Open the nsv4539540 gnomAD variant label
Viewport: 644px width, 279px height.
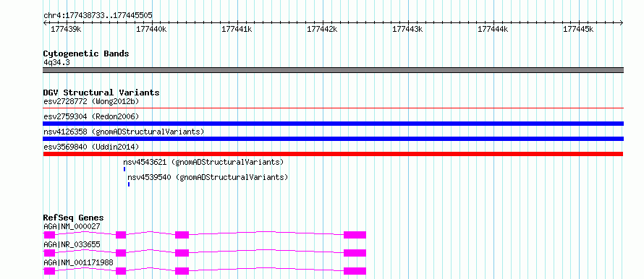(x=208, y=177)
